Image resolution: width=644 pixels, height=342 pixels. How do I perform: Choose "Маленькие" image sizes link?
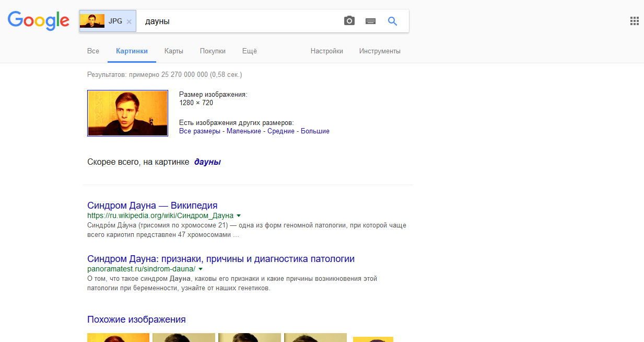coord(244,131)
